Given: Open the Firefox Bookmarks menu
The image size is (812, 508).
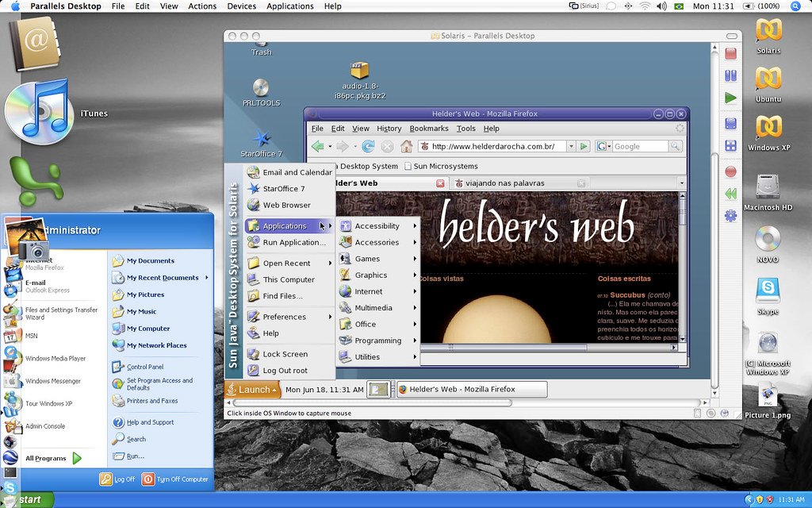Looking at the screenshot, I should click(x=429, y=129).
